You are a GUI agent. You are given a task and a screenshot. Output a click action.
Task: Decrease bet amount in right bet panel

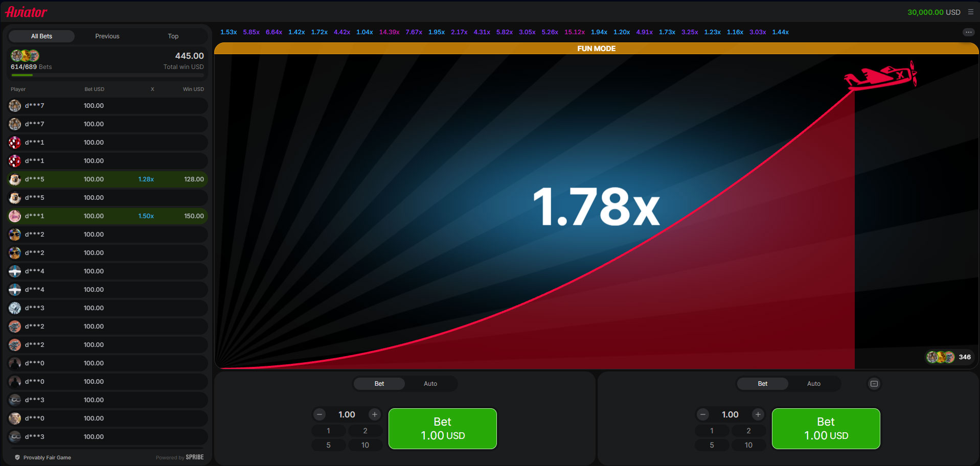(703, 414)
